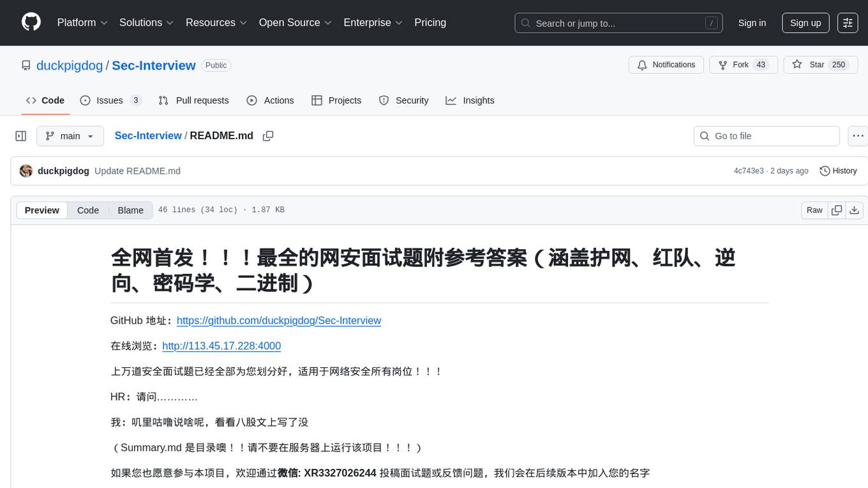The height and width of the screenshot is (488, 868).
Task: Open the main branch dropdown
Action: 70,136
